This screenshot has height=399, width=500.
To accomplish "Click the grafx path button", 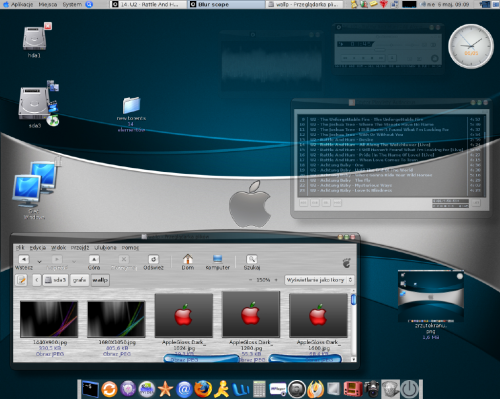I will (x=80, y=280).
